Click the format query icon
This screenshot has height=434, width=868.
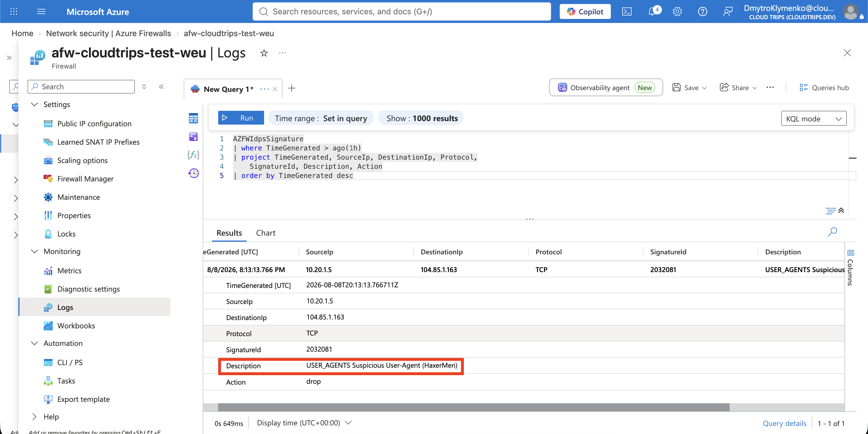tap(830, 211)
